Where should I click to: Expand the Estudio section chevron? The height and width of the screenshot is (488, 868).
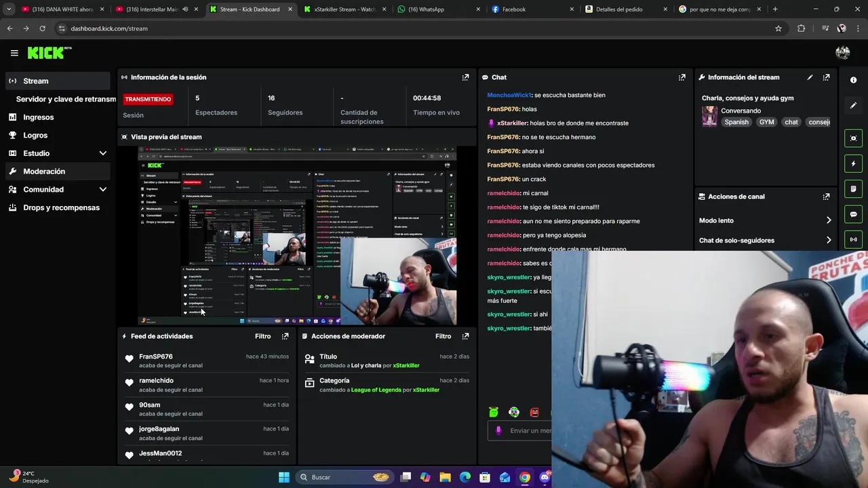(x=103, y=153)
